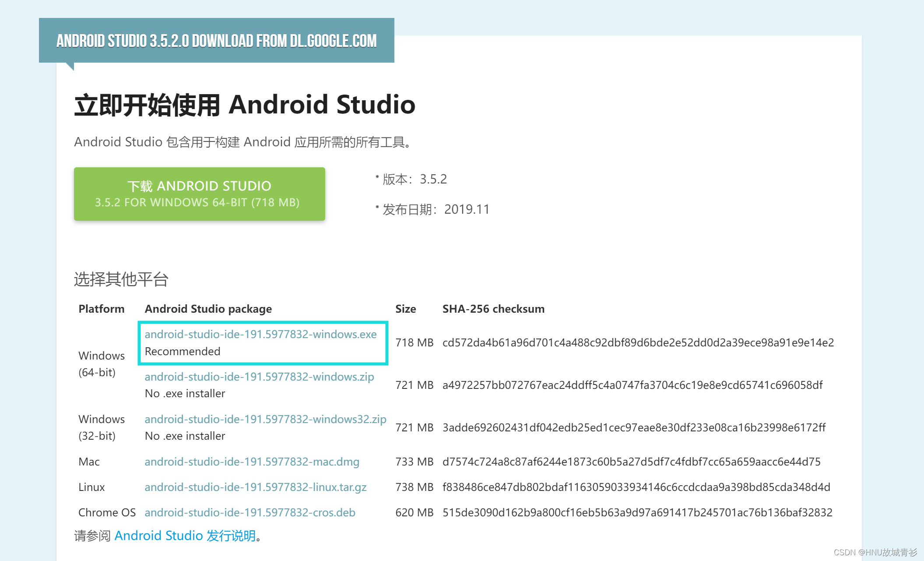Click the 选择其他平台 section heading
This screenshot has width=924, height=561.
121,279
